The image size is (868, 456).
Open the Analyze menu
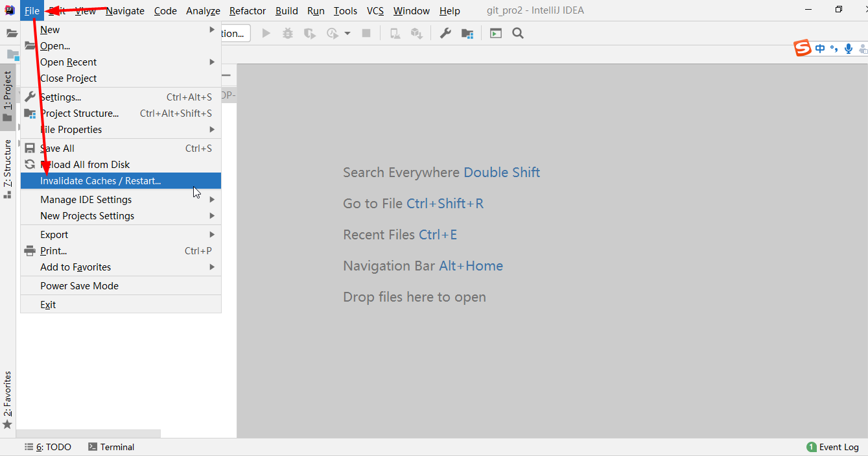pos(203,10)
